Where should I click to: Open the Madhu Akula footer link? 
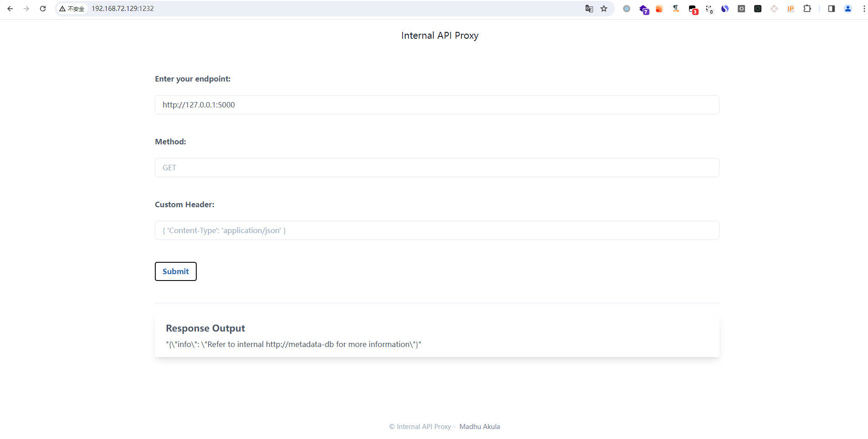480,427
